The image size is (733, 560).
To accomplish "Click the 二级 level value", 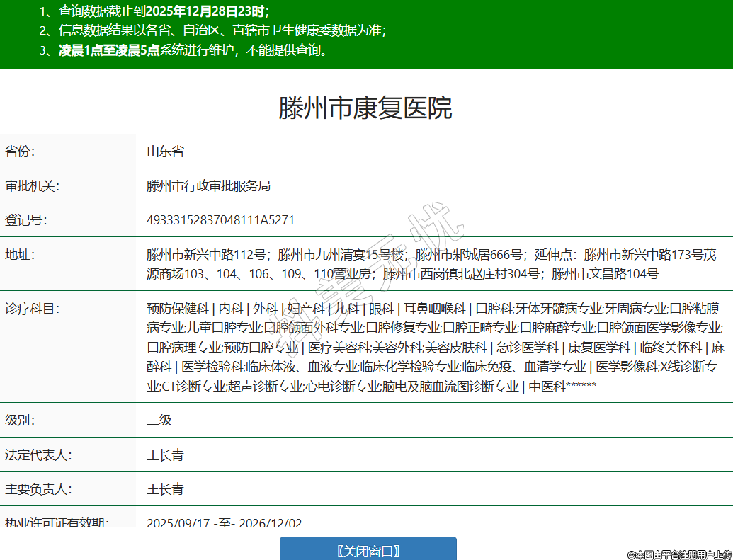I will pyautogui.click(x=159, y=420).
